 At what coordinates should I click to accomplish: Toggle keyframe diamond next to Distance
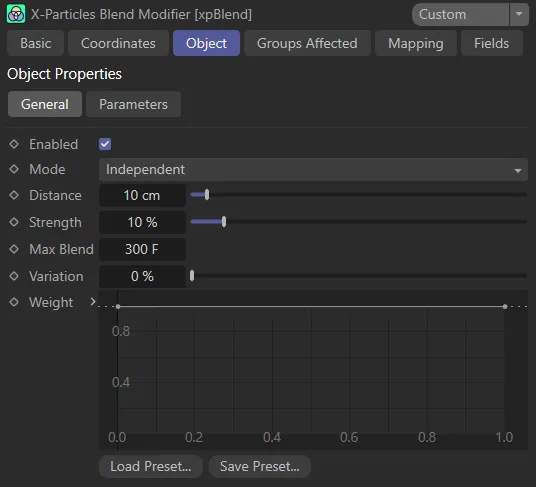pyautogui.click(x=14, y=195)
